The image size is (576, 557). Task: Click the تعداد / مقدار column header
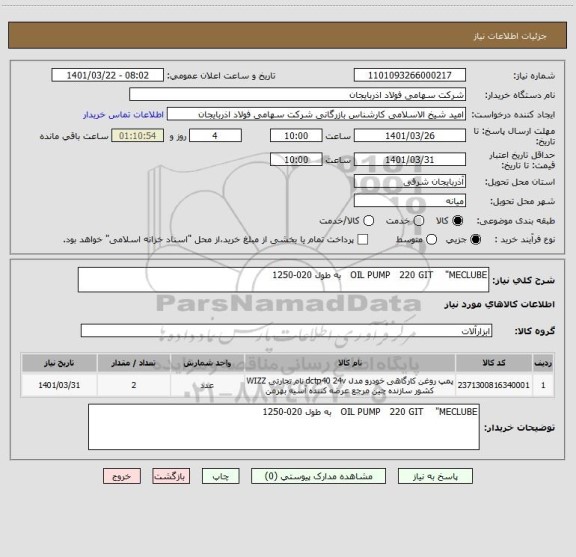point(134,363)
